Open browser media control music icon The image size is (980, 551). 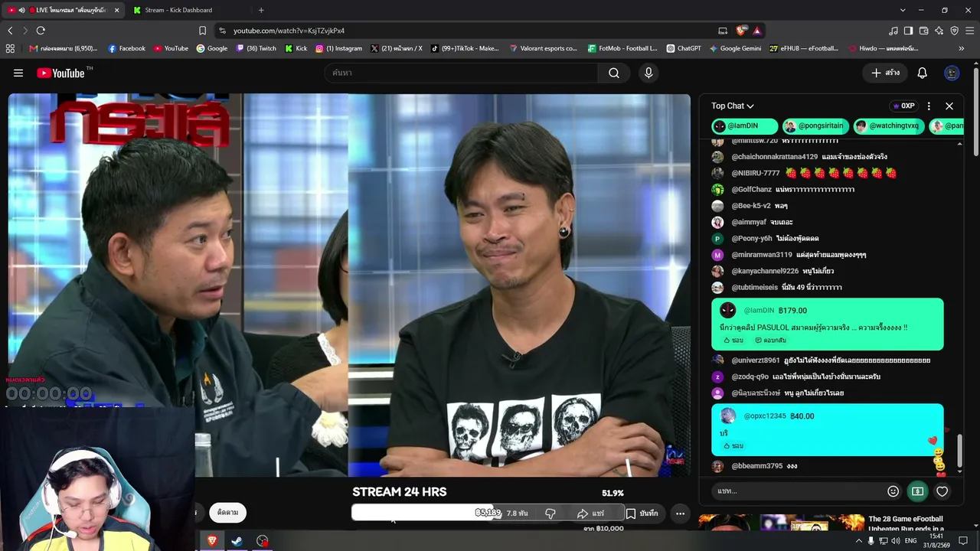point(893,31)
